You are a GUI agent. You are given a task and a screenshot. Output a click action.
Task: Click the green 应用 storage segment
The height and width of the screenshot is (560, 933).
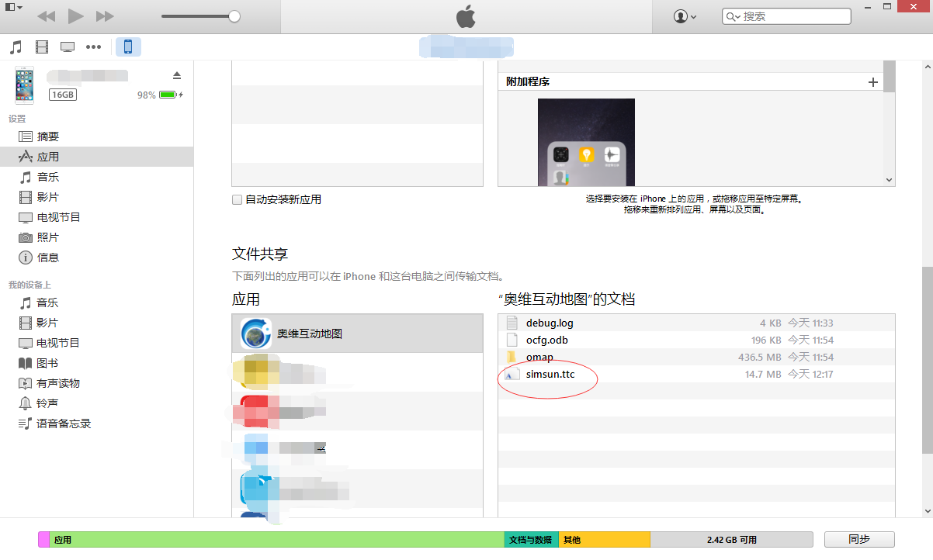276,540
